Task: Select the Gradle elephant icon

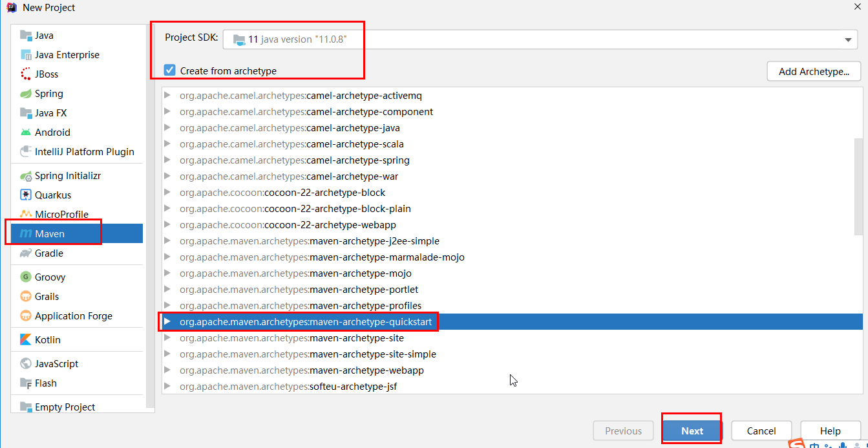Action: pos(26,253)
